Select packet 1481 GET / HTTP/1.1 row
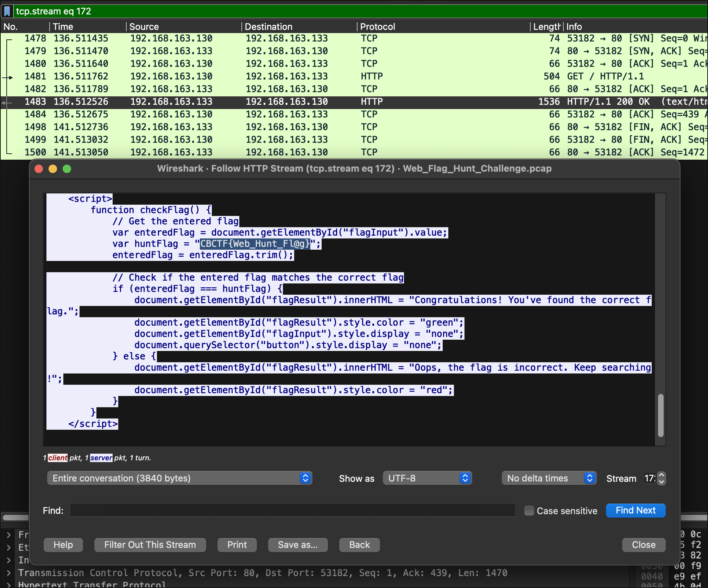The image size is (708, 588). 282,76
